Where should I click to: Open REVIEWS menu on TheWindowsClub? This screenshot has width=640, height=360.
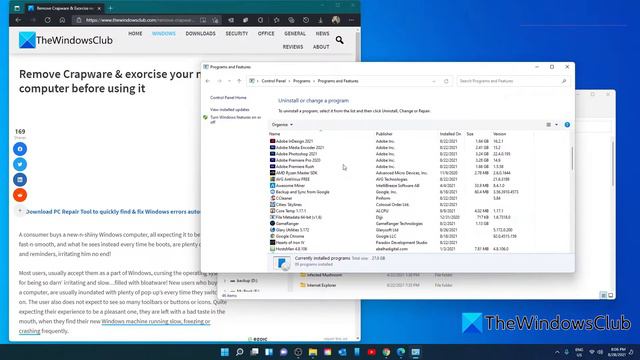pyautogui.click(x=293, y=47)
